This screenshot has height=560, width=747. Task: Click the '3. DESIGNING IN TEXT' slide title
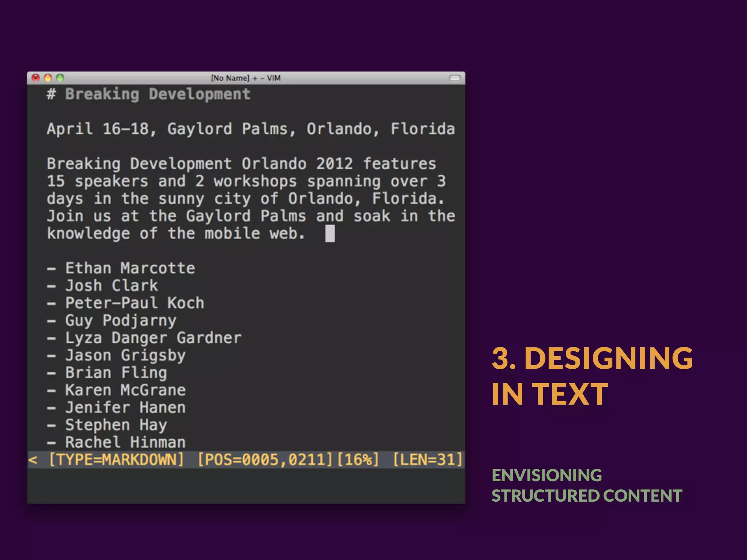click(x=592, y=376)
